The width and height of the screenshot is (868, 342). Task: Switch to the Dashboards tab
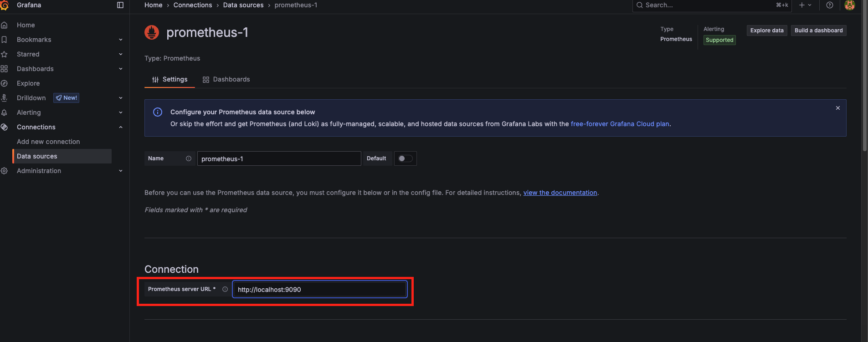pos(226,79)
